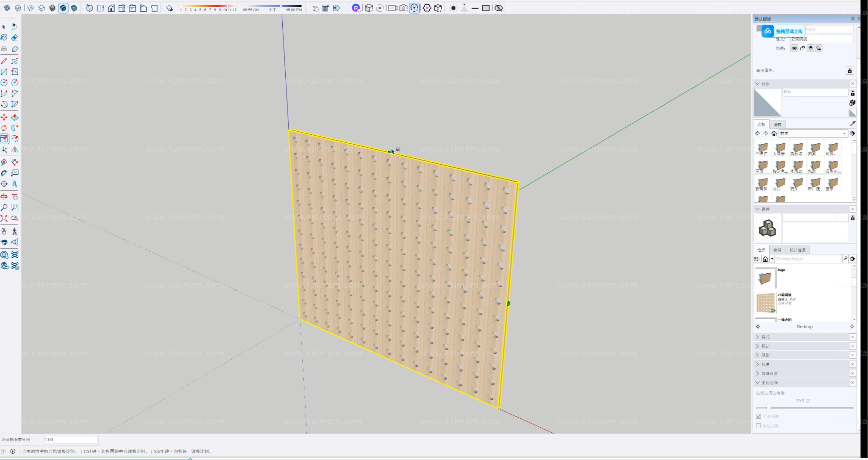Viewport: 868px width, 460px height.
Task: Open the 材质 library dropdown
Action: coord(813,134)
